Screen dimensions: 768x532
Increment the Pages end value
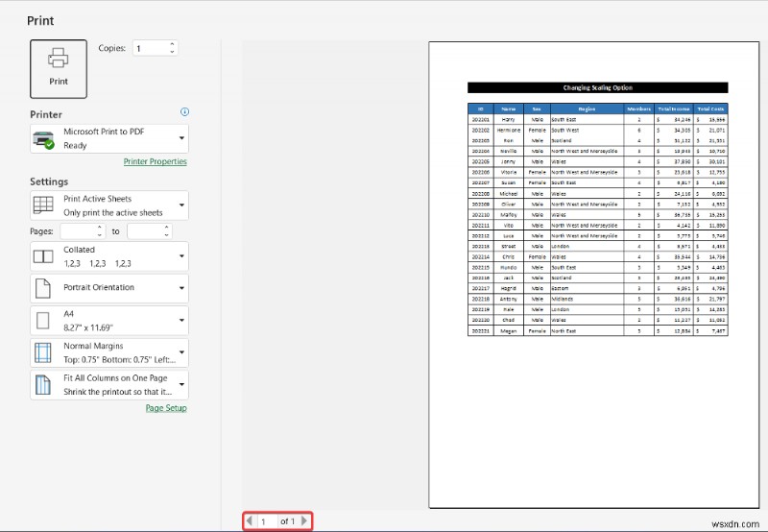coord(166,228)
